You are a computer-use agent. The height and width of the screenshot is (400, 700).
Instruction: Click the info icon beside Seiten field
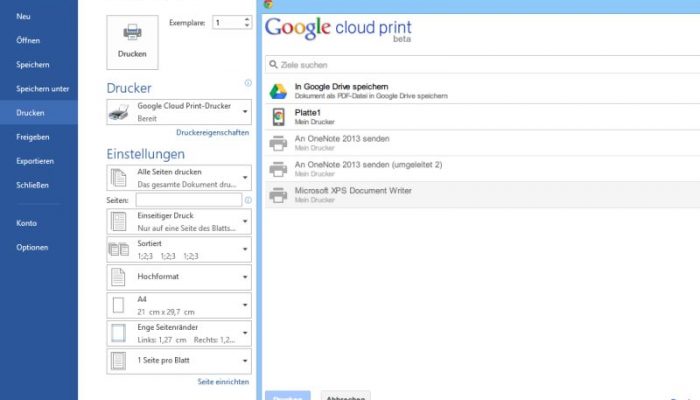(x=248, y=200)
